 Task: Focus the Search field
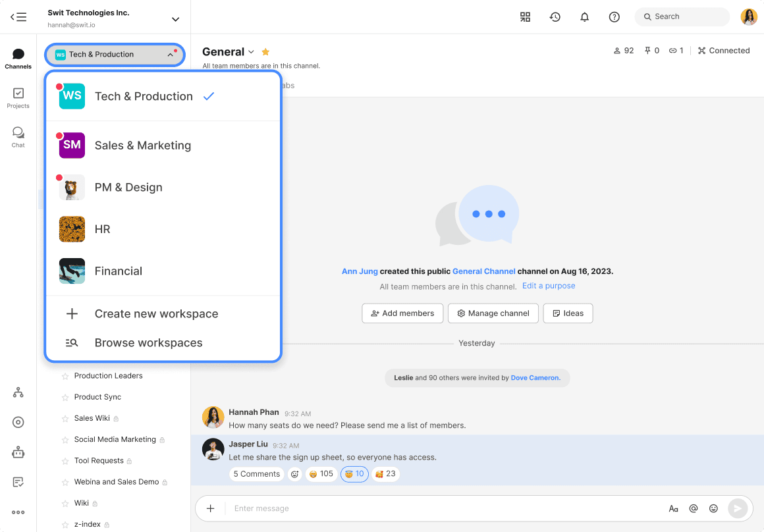click(682, 17)
